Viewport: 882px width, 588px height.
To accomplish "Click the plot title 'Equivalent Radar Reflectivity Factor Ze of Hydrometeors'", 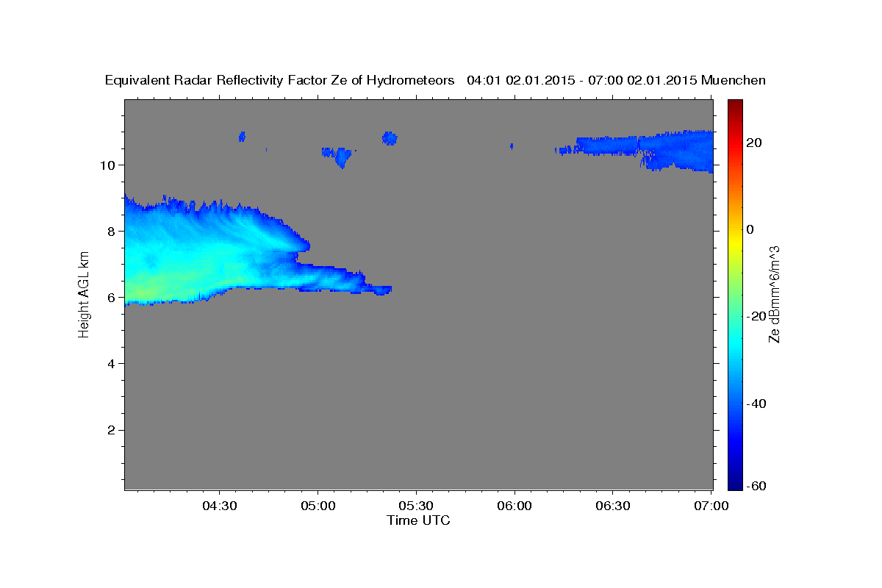I will (x=279, y=81).
